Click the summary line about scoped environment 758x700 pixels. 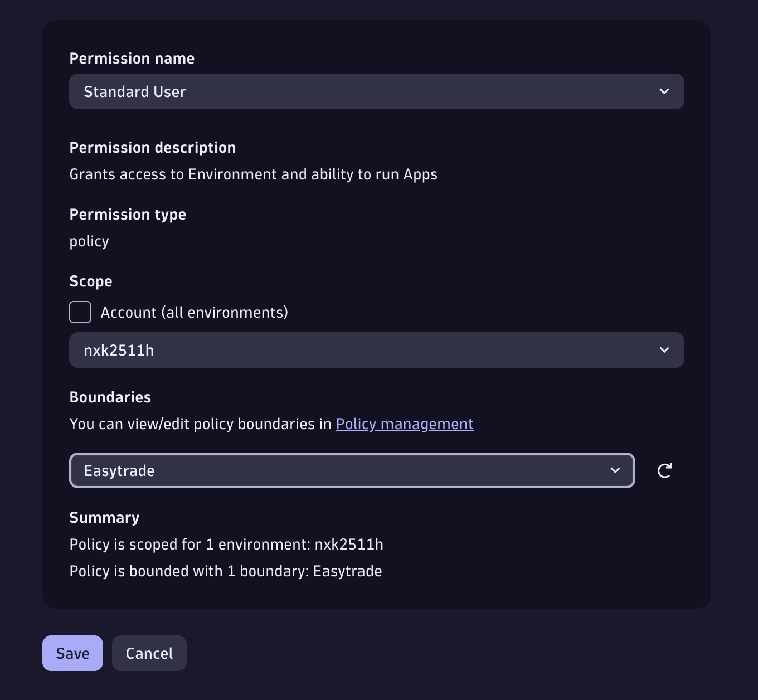point(226,545)
